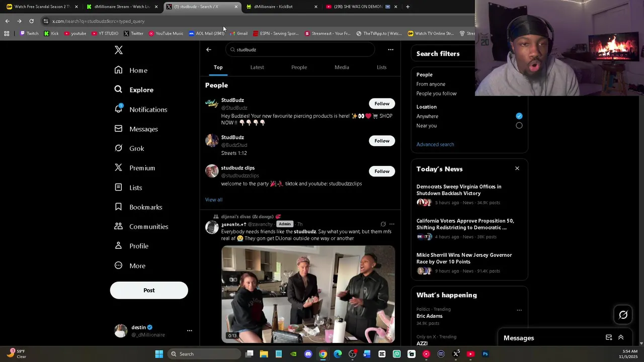Open the Twitch bookmark

29,34
